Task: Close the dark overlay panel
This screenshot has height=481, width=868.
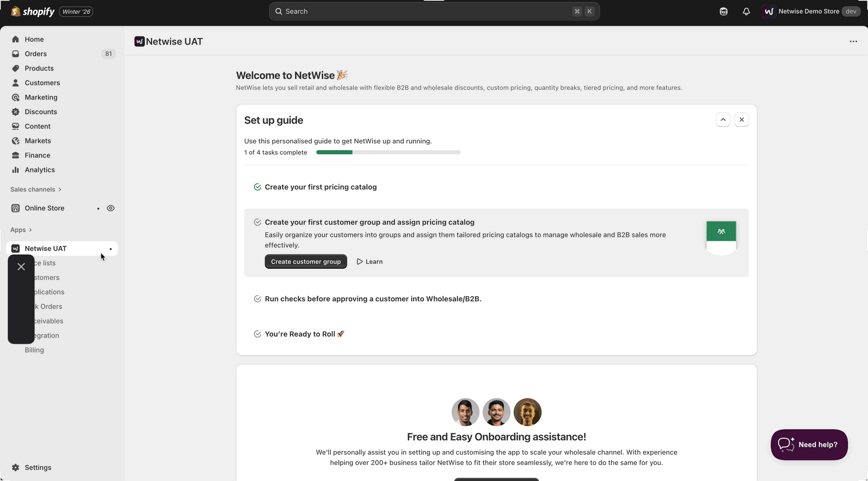Action: pos(21,267)
